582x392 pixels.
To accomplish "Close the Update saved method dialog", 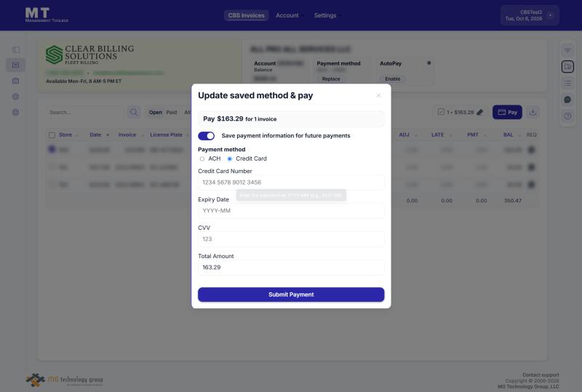I will [378, 95].
